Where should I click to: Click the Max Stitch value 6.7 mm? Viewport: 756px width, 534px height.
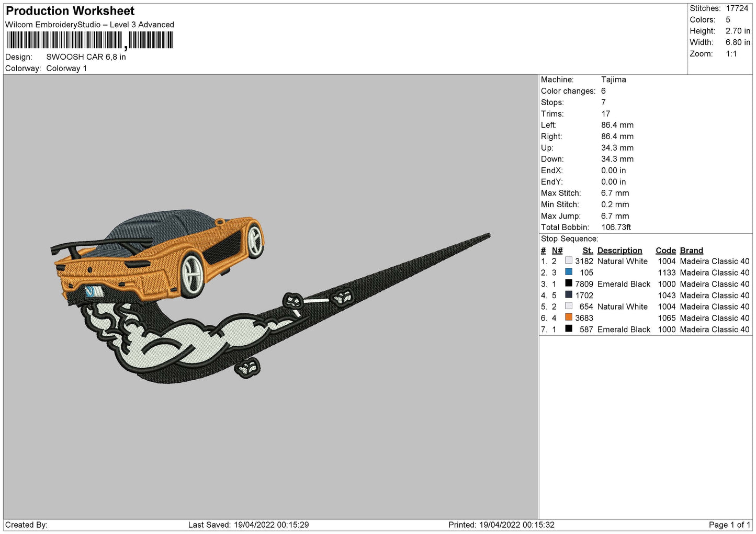[x=615, y=193]
